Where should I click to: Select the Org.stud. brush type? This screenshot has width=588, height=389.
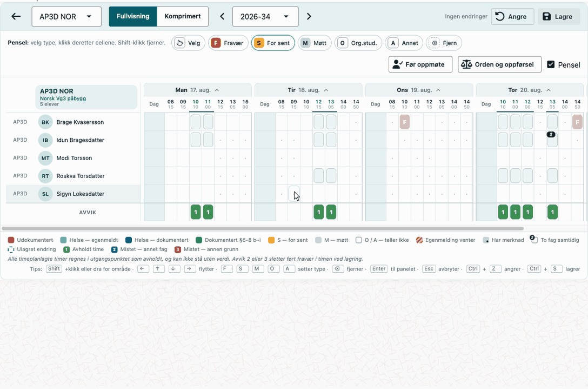tap(358, 43)
